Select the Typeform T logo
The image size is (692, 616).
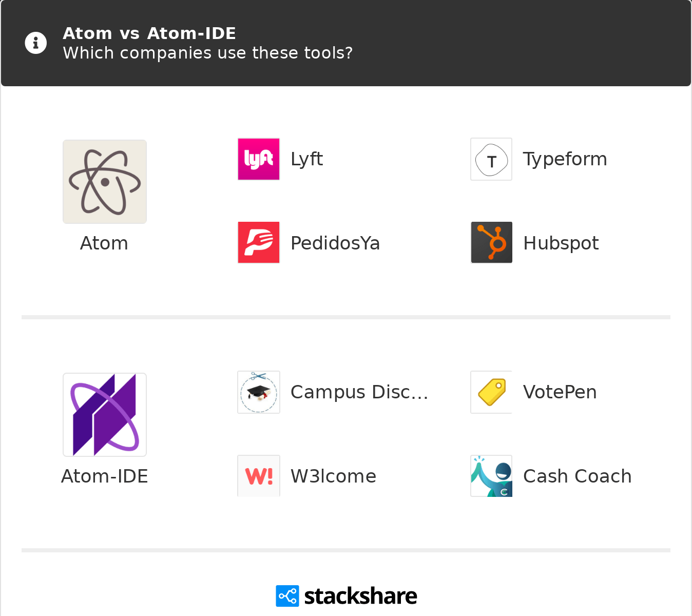coord(491,159)
